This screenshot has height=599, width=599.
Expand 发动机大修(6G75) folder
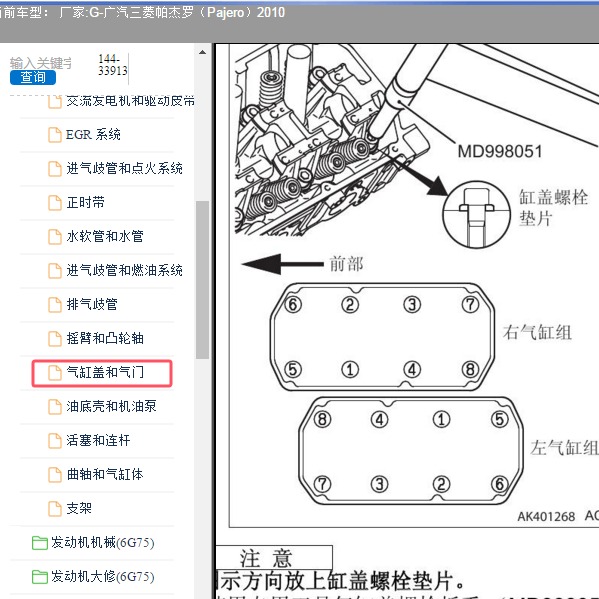tap(102, 577)
